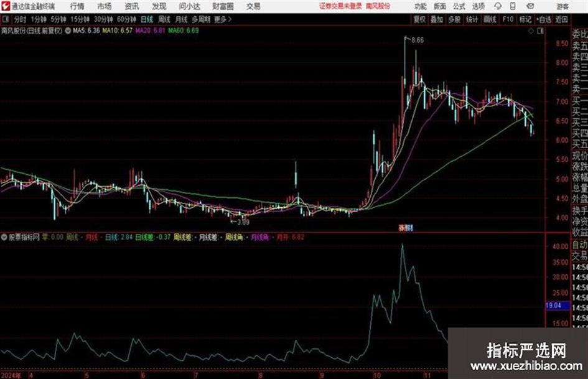Open the 功能 menu
This screenshot has width=588, height=379.
[x=421, y=6]
